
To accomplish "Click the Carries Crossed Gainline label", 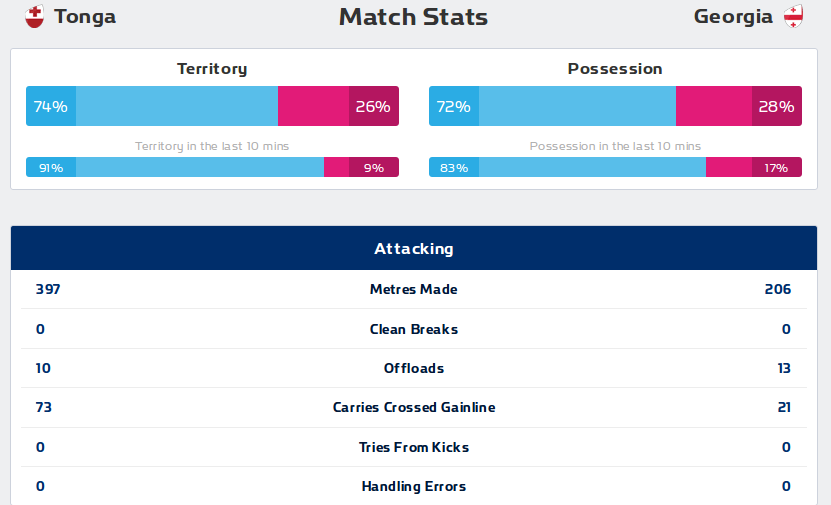I will [413, 408].
